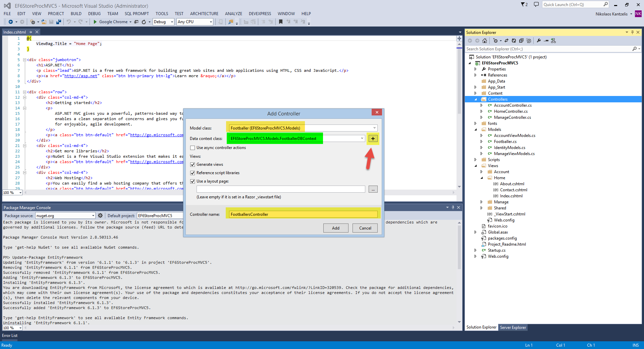Click the Package Manager settings gear icon

(100, 215)
